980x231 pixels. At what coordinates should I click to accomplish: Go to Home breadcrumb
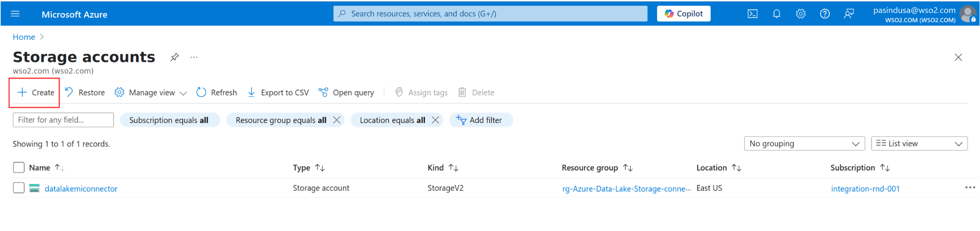click(24, 37)
